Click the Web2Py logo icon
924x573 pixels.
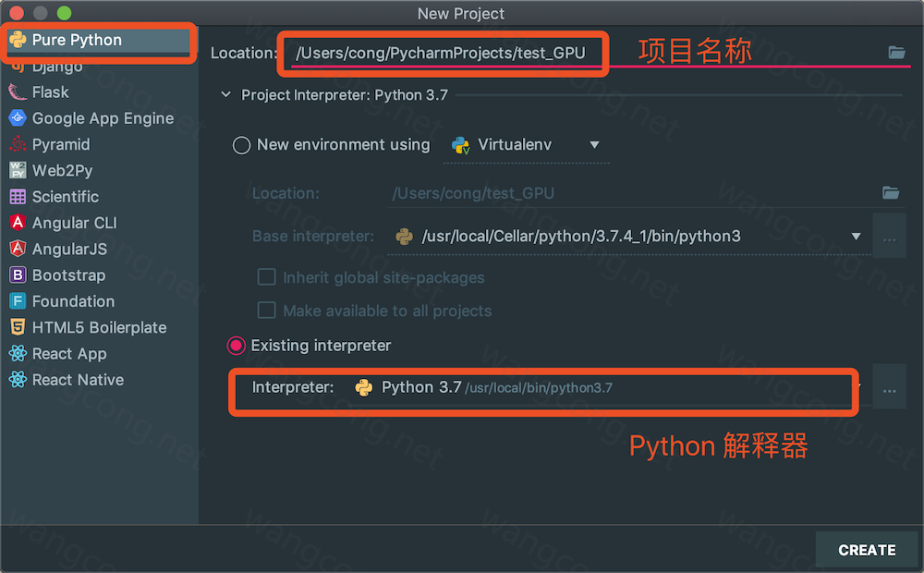click(x=18, y=170)
